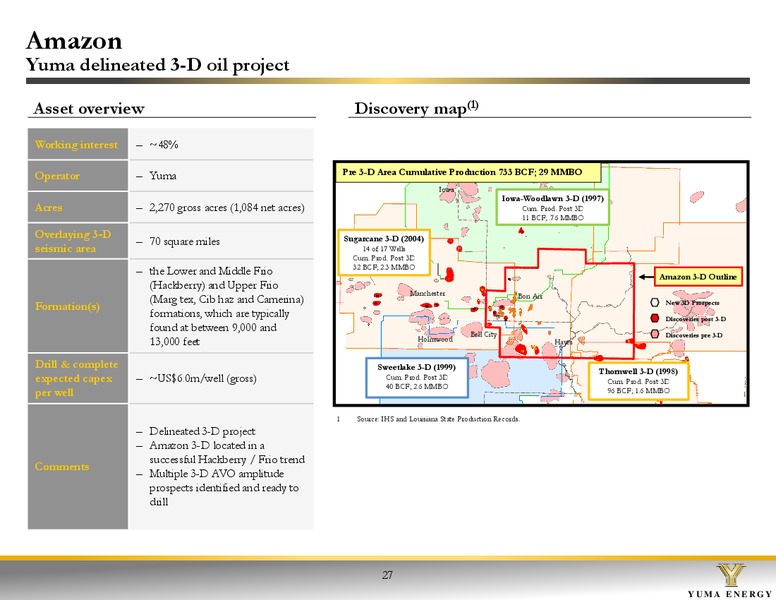Click the 'Discovery map' heading

pyautogui.click(x=416, y=108)
